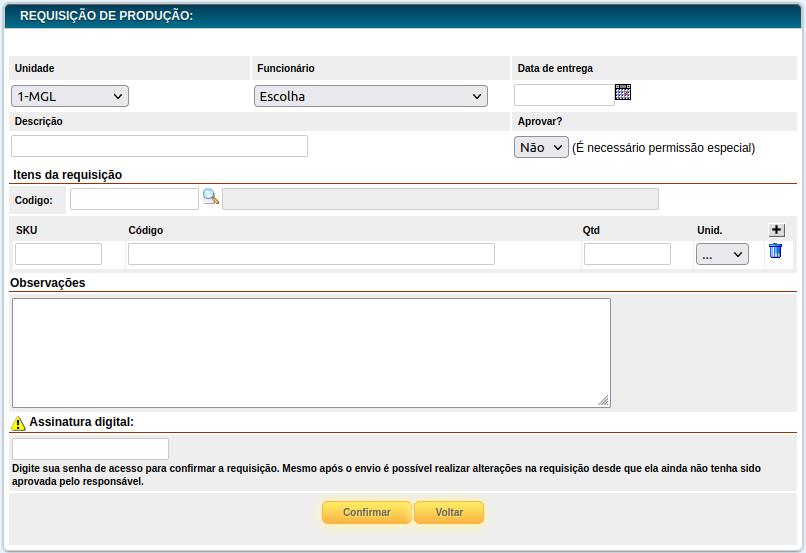Click the Qtd quantity input field
Image resolution: width=806 pixels, height=553 pixels.
[x=627, y=254]
